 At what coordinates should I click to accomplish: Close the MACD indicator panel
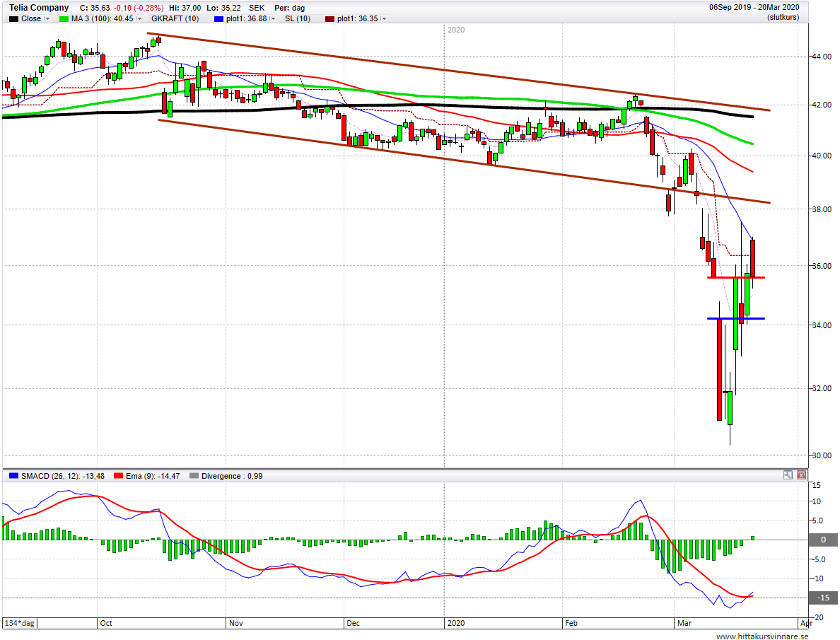801,475
